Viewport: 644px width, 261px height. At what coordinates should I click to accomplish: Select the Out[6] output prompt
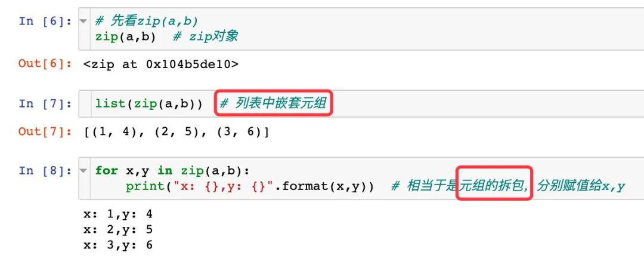[45, 63]
